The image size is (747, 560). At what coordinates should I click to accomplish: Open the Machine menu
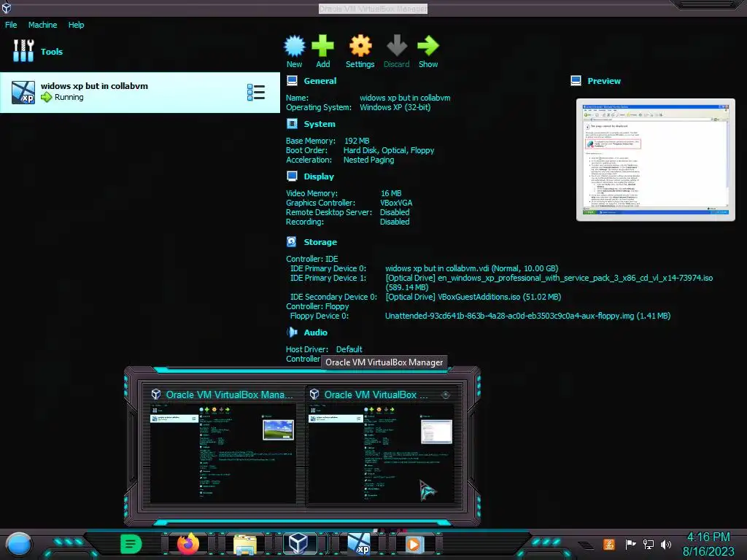[x=42, y=25]
